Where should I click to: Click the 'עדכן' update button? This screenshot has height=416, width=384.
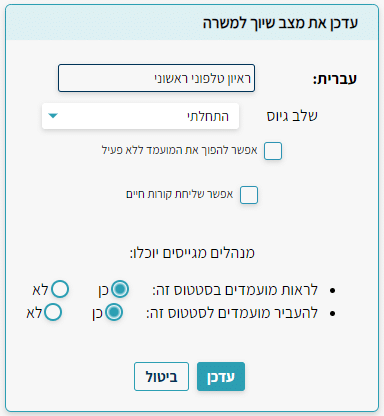(221, 377)
